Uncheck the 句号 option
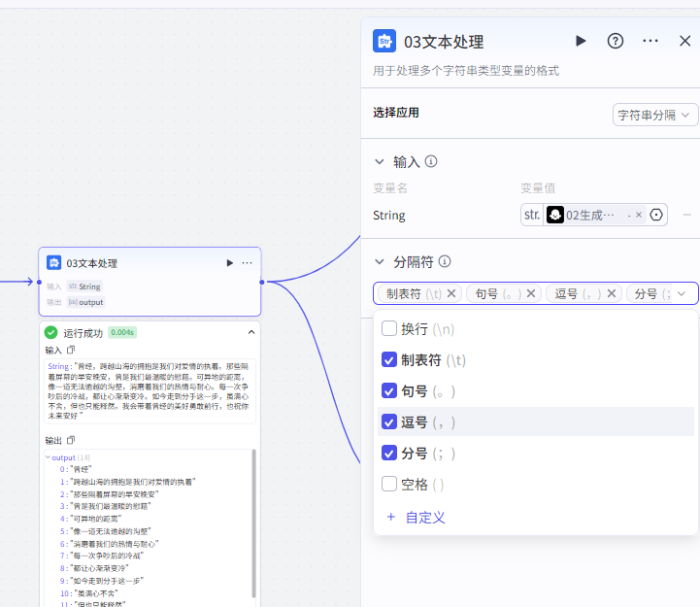This screenshot has height=607, width=700. (x=389, y=390)
